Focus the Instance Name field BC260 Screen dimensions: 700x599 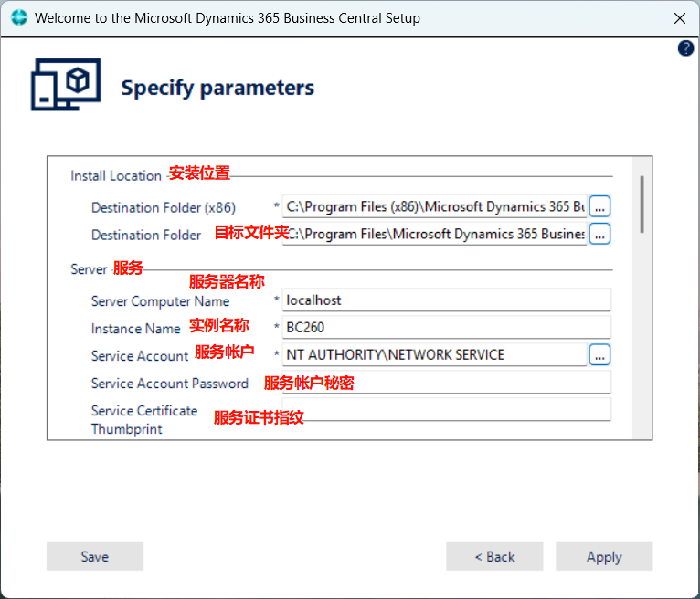point(447,328)
